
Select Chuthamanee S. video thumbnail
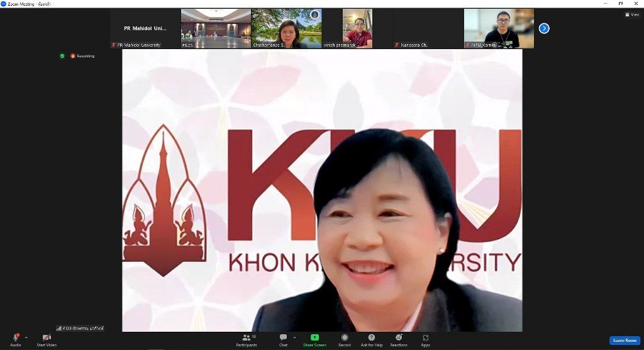point(287,28)
